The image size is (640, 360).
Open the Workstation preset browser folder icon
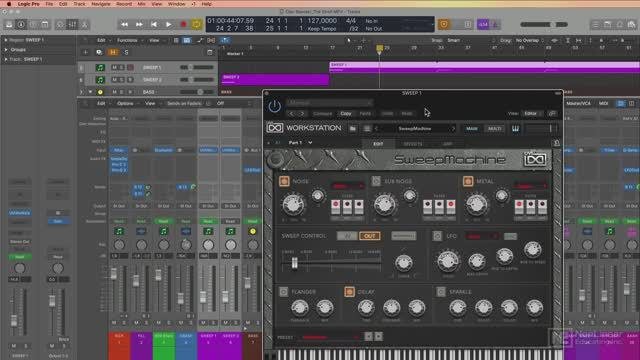353,129
